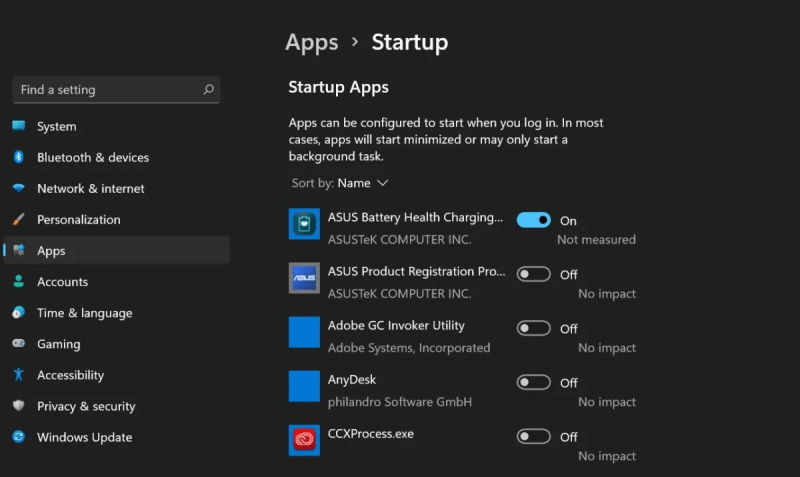Open System settings

pyautogui.click(x=116, y=127)
